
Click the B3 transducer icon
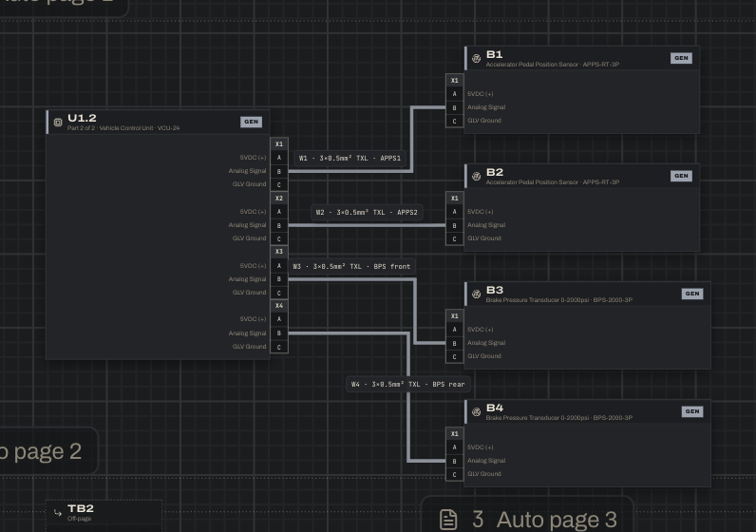pyautogui.click(x=477, y=294)
